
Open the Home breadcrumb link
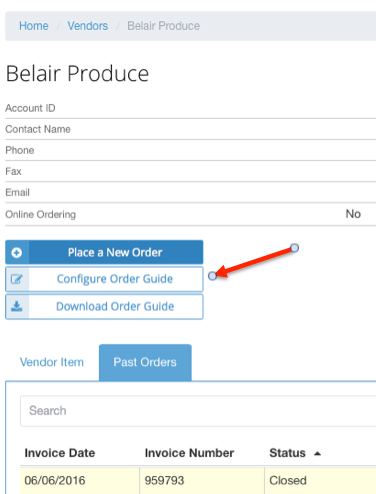click(34, 26)
